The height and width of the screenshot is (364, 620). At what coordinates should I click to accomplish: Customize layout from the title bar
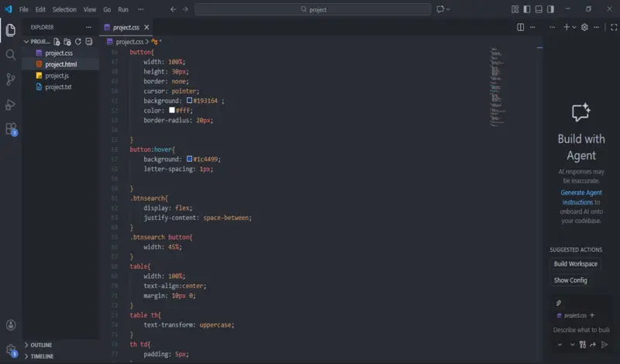pos(515,9)
